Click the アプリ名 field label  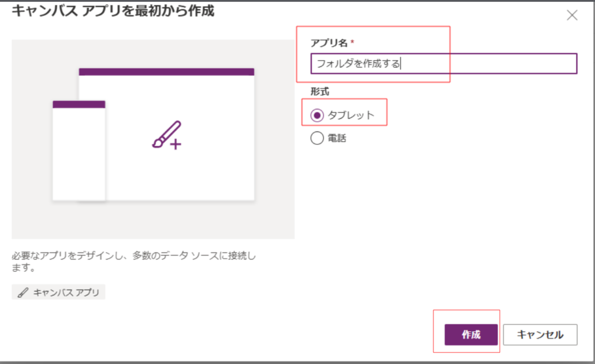(x=328, y=43)
